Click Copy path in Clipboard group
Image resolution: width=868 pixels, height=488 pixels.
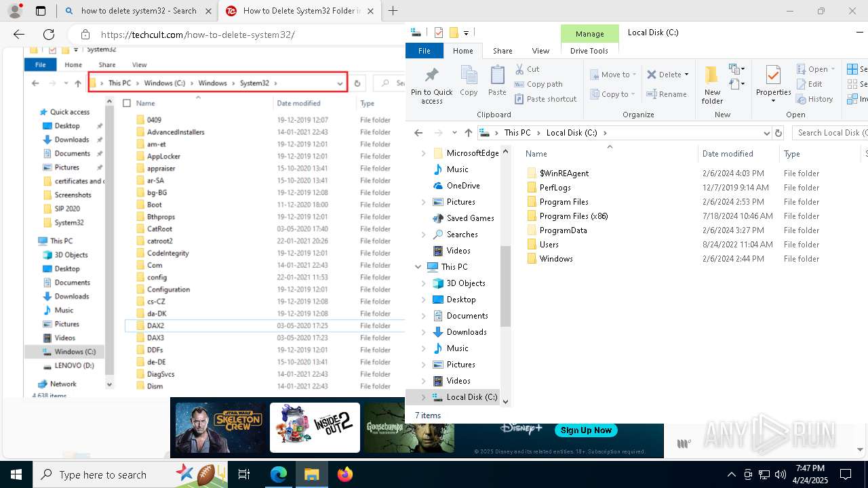538,84
